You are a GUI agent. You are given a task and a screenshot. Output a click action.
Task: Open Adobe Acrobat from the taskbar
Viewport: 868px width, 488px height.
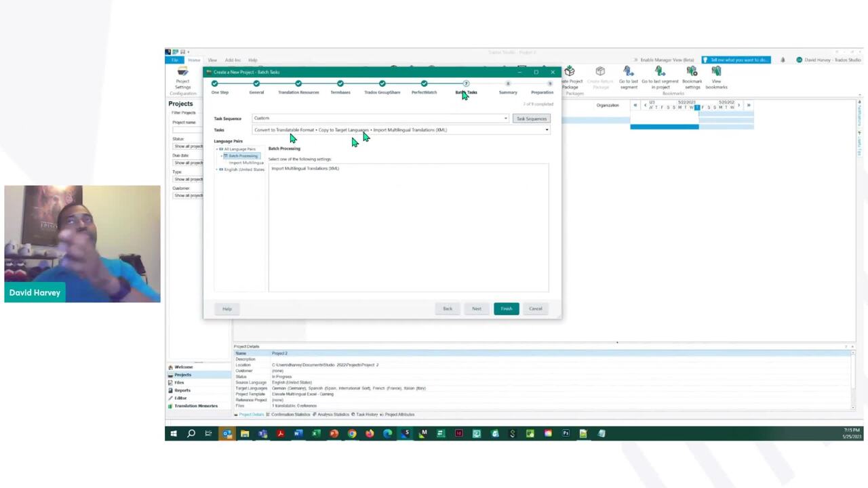280,433
